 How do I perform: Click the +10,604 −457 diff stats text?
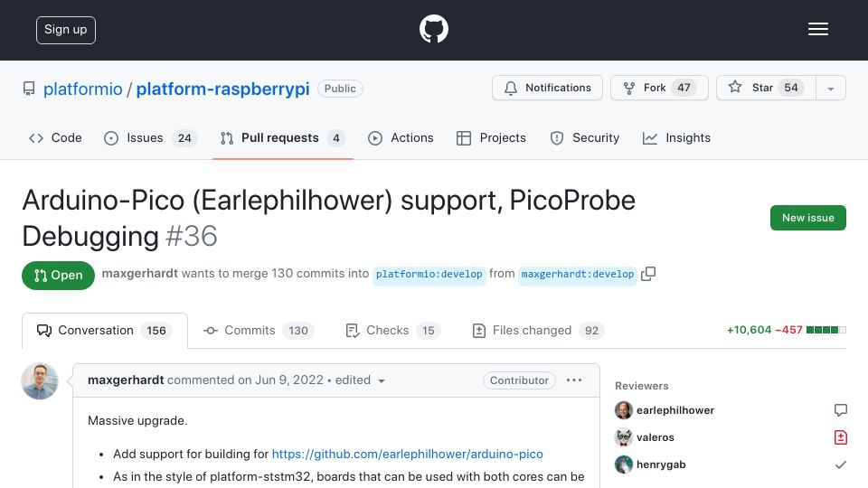coord(765,330)
